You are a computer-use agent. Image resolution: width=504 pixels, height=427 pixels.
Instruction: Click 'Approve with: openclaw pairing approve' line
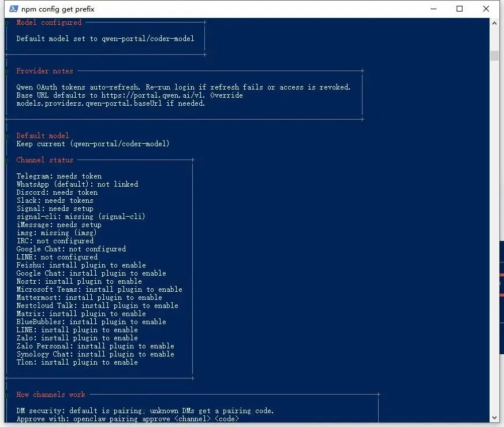128,419
